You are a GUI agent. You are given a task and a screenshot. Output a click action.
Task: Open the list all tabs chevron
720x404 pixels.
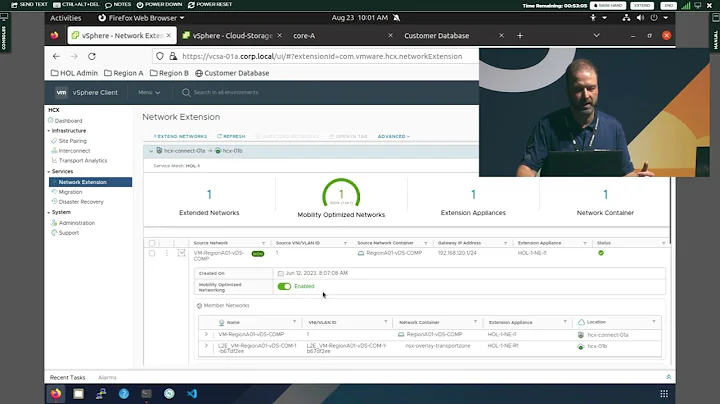596,35
